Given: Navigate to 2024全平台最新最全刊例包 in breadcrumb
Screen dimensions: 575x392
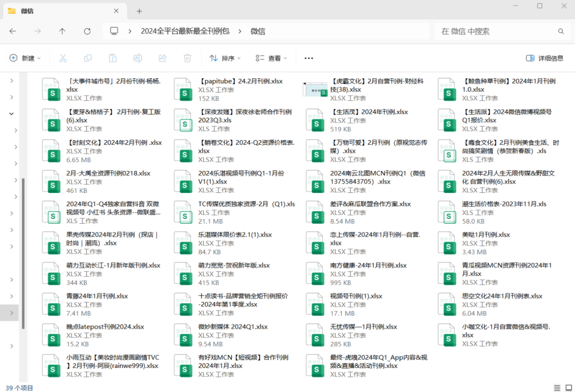Looking at the screenshot, I should point(185,31).
